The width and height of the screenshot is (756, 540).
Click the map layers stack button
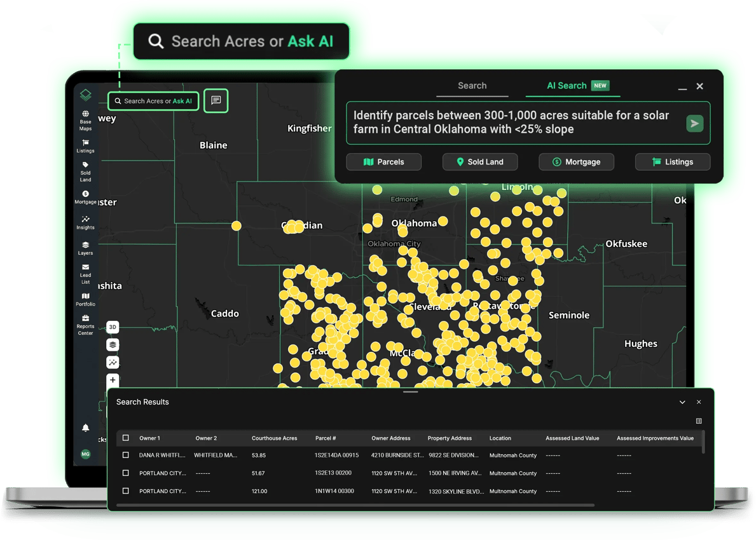click(x=113, y=344)
